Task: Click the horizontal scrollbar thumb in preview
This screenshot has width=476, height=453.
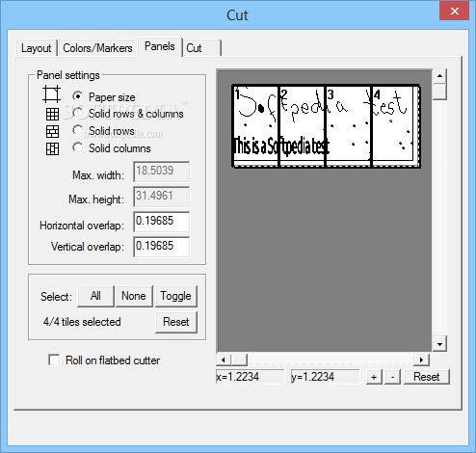Action: 239,360
